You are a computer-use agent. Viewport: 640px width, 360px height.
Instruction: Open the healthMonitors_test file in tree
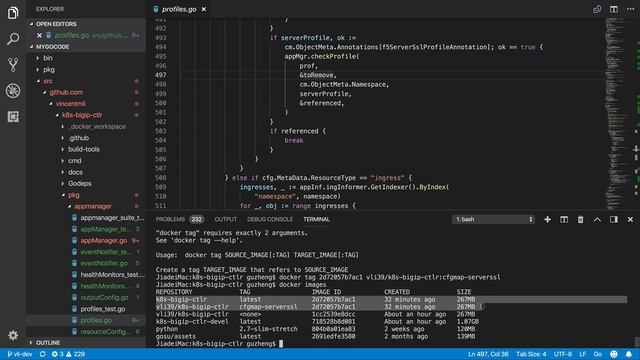[112, 275]
